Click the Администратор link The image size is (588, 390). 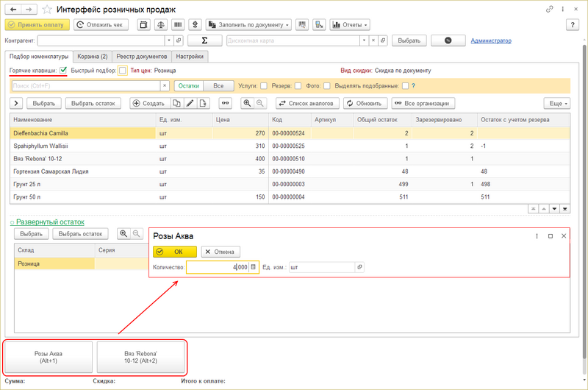[x=490, y=40]
